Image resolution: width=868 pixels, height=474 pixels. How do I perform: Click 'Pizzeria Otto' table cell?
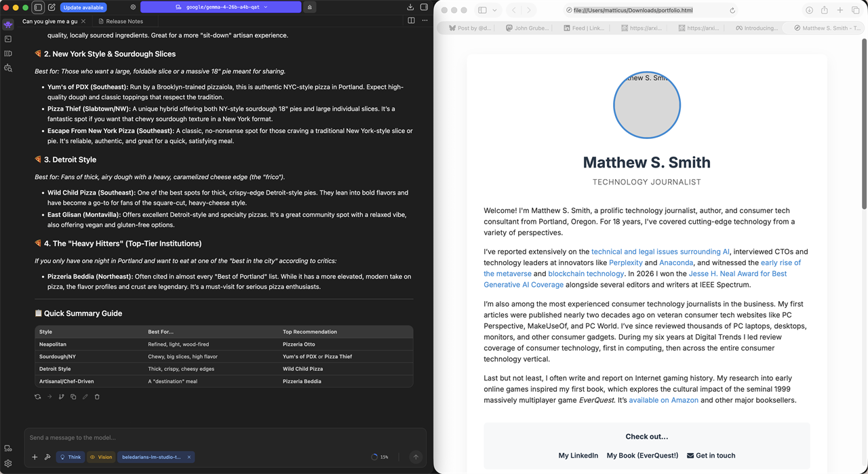pyautogui.click(x=299, y=344)
